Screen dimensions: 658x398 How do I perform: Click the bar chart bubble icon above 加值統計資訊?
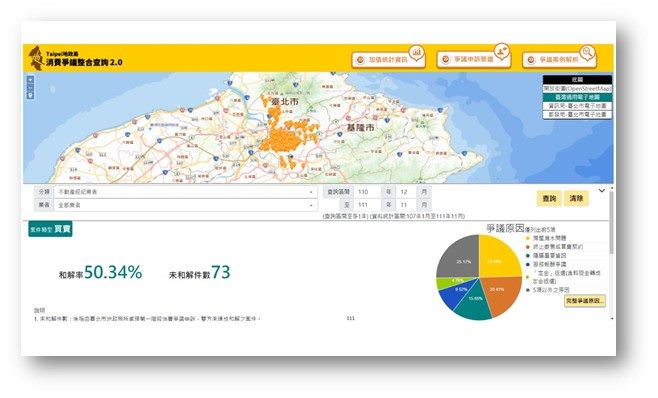417,52
